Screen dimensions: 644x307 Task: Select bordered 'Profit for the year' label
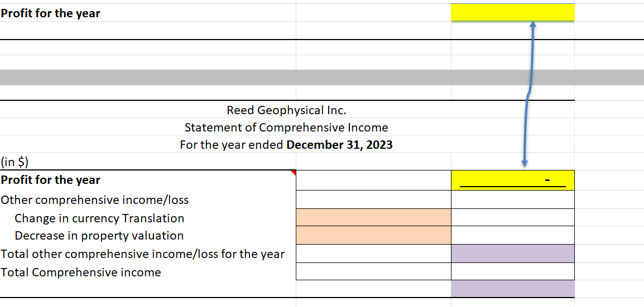(50, 180)
